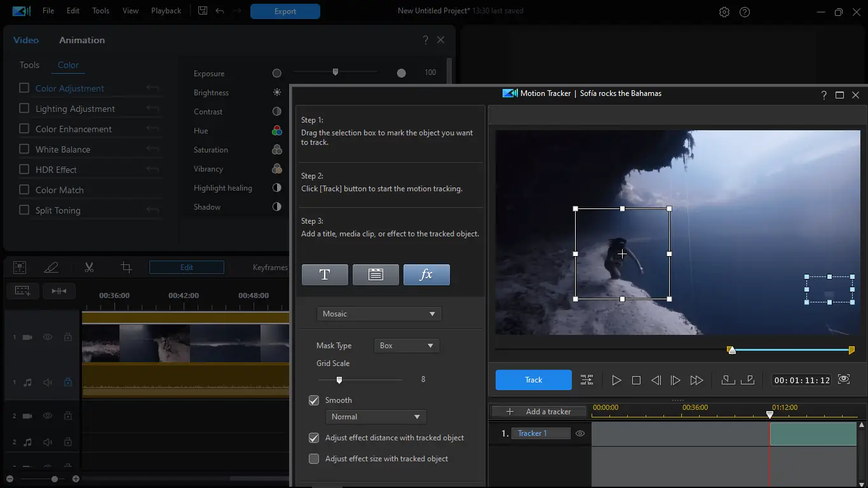Viewport: 868px width, 488px height.
Task: Click the play button in Motion Tracker
Action: [616, 380]
